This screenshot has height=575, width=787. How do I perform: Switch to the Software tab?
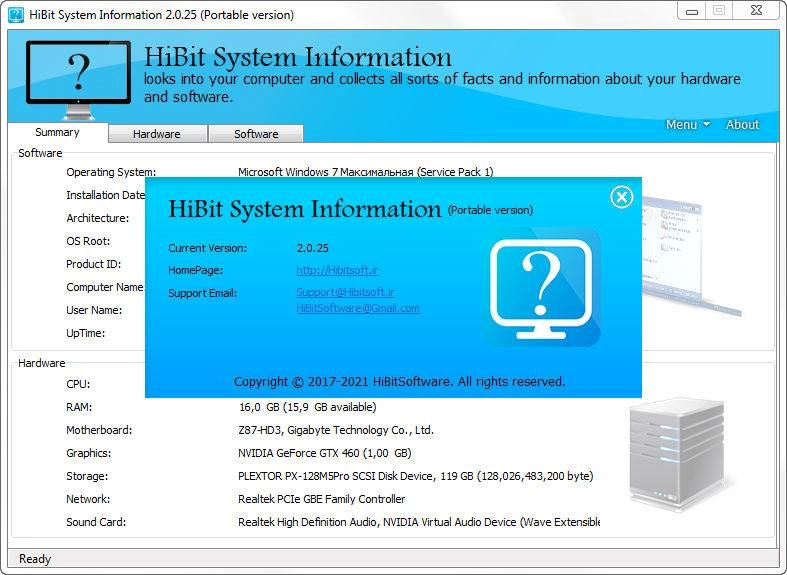click(256, 134)
